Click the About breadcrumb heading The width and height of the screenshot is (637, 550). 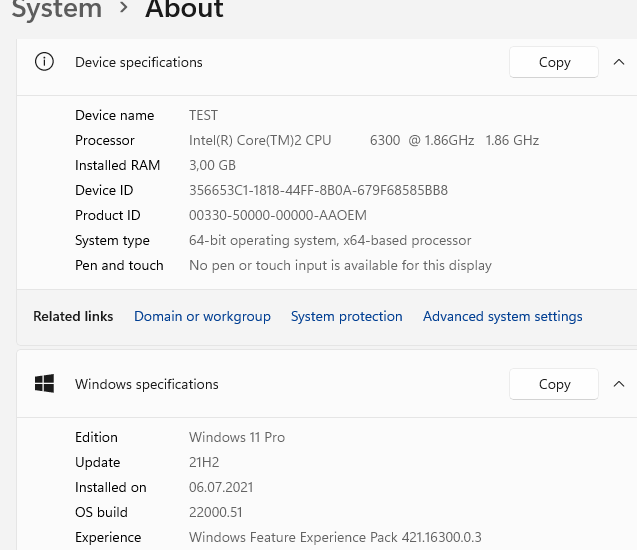[x=184, y=9]
